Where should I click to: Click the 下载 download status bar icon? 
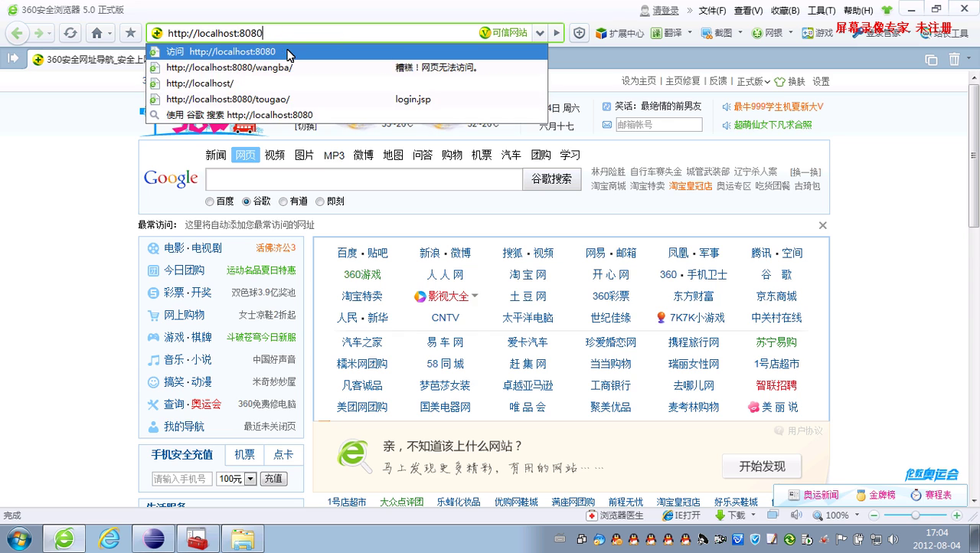tap(730, 515)
